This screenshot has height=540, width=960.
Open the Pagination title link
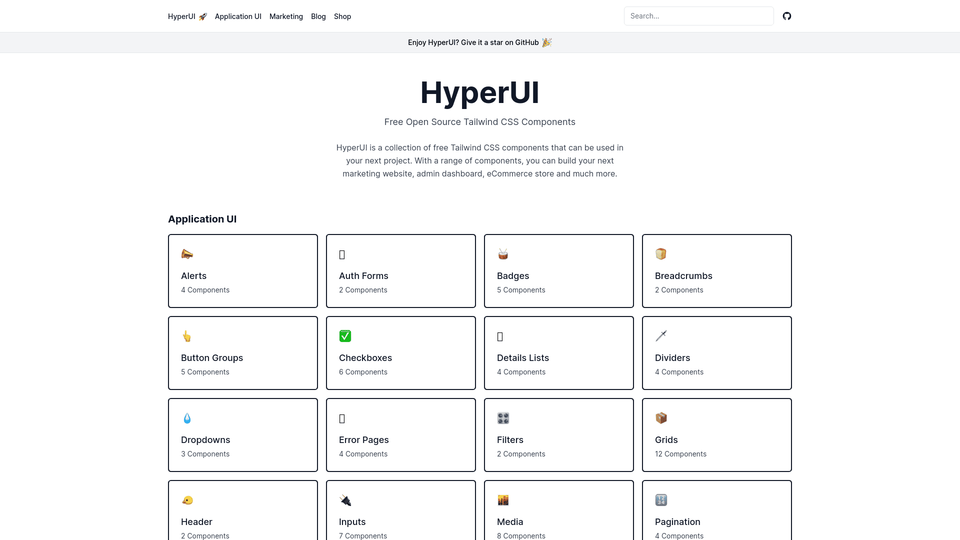677,522
